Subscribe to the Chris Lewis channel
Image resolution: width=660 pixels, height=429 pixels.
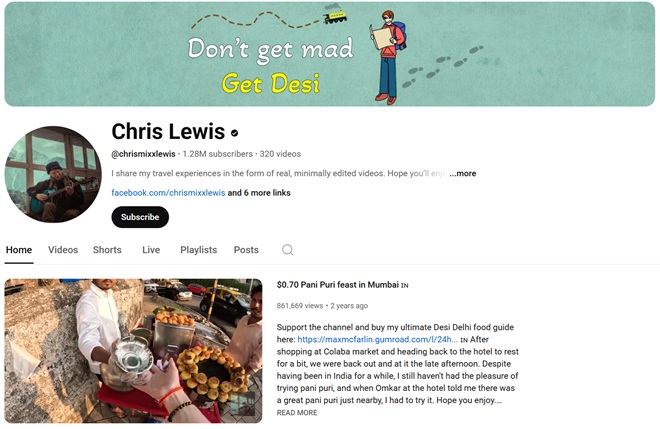pyautogui.click(x=140, y=217)
